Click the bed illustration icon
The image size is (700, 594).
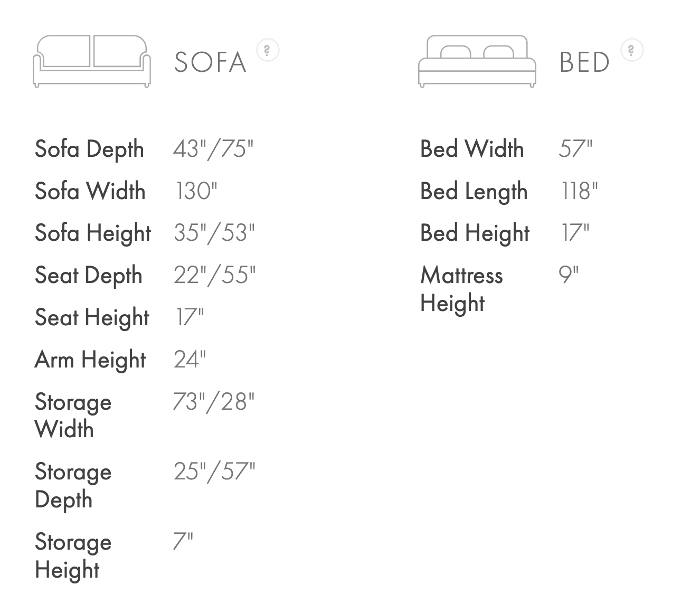[477, 61]
